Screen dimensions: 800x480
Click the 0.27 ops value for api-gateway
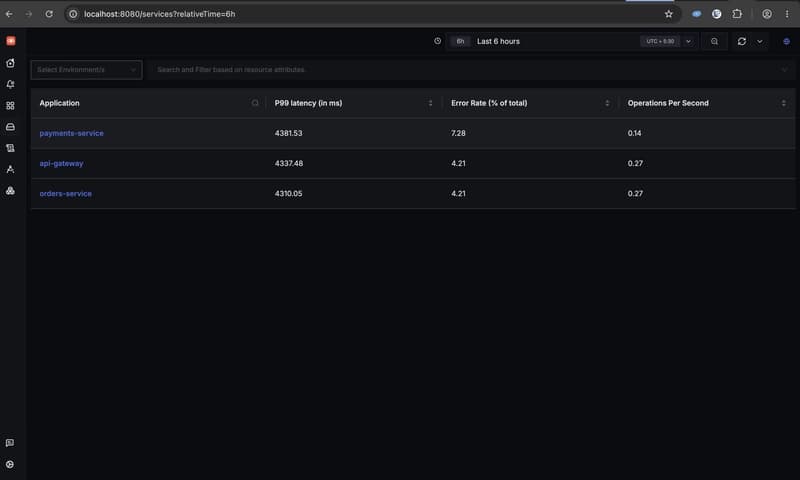[635, 163]
